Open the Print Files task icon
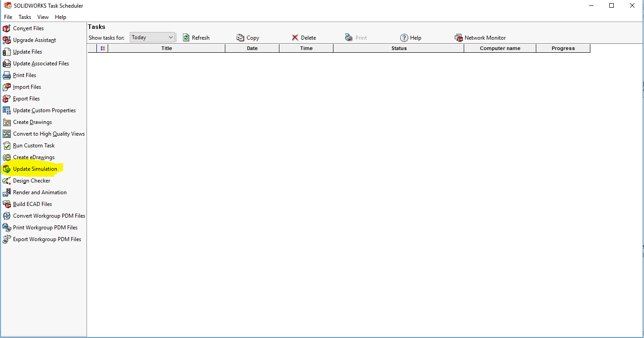The image size is (644, 338). pos(6,75)
